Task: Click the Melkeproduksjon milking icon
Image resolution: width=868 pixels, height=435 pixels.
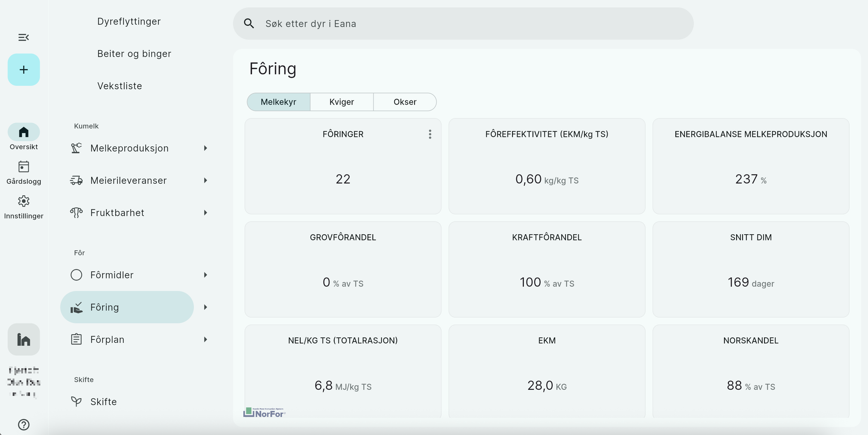Action: point(76,148)
